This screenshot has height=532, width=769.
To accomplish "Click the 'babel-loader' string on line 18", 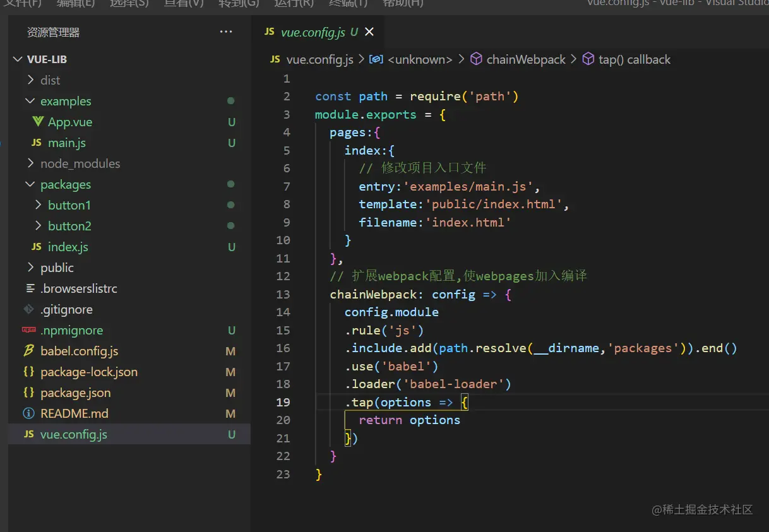I will coord(453,384).
